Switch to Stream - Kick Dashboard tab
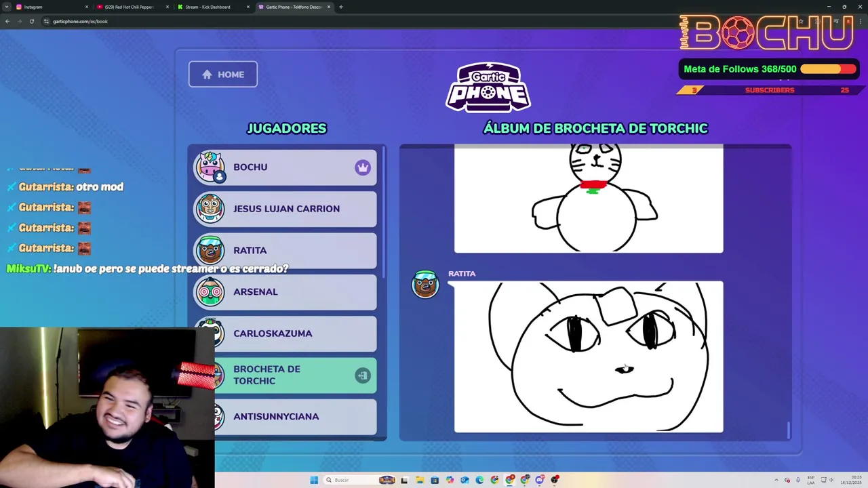This screenshot has width=868, height=488. coord(213,7)
